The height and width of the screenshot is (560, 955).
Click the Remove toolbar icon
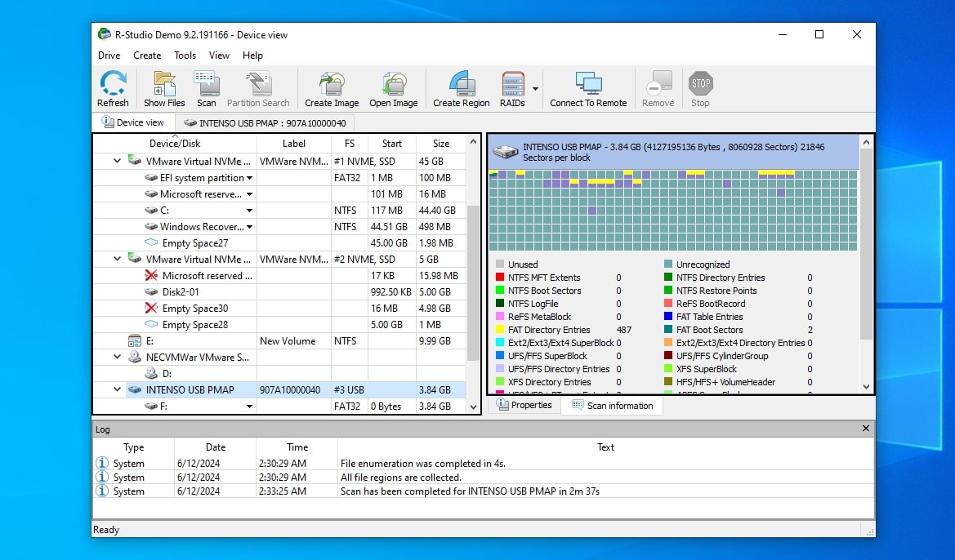(x=658, y=83)
